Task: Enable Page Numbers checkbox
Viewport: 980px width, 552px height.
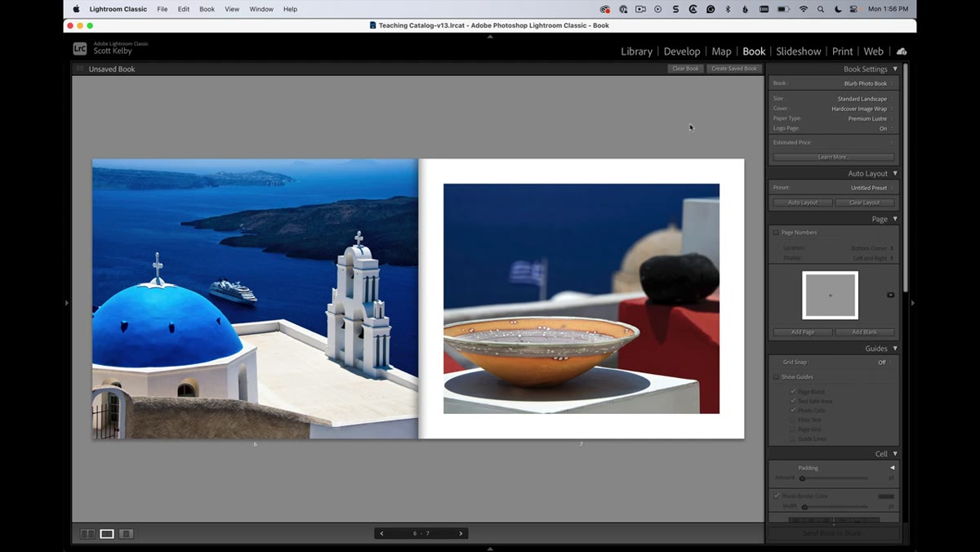Action: click(x=776, y=233)
